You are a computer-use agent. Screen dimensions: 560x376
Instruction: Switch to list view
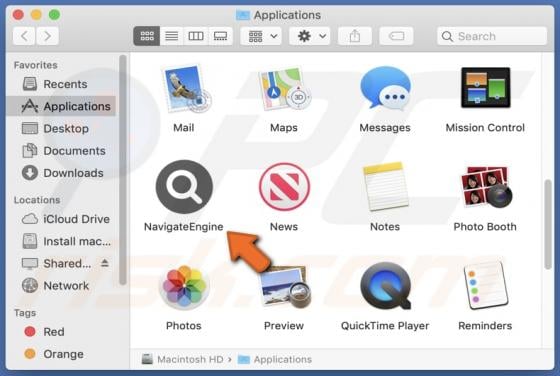(x=171, y=36)
